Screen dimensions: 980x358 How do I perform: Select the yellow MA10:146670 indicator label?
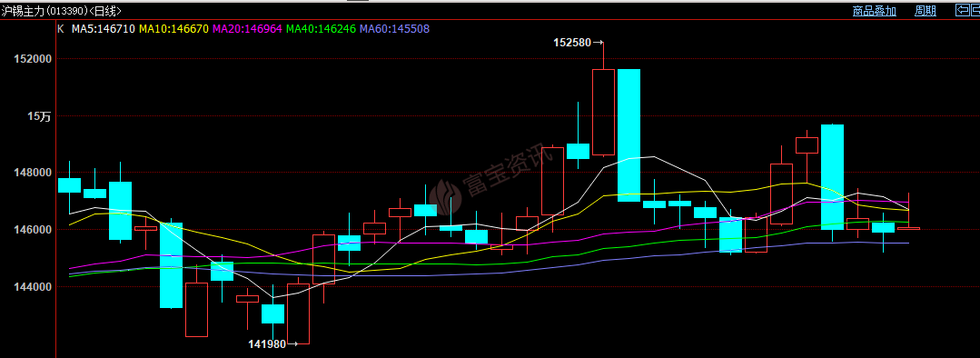(173, 29)
